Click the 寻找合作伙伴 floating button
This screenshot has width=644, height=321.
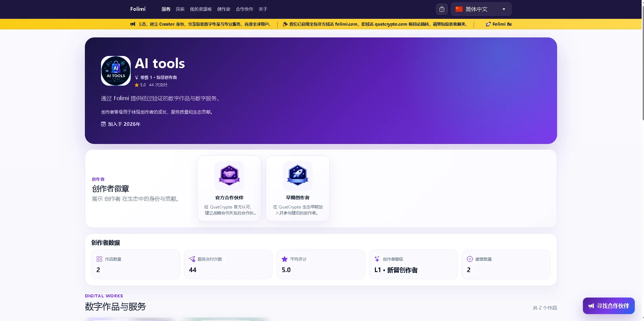[609, 306]
